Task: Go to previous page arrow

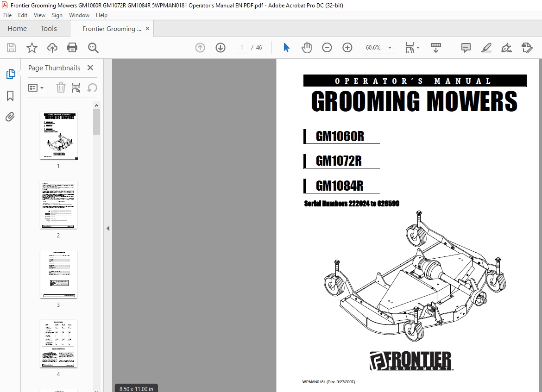Action: point(200,48)
